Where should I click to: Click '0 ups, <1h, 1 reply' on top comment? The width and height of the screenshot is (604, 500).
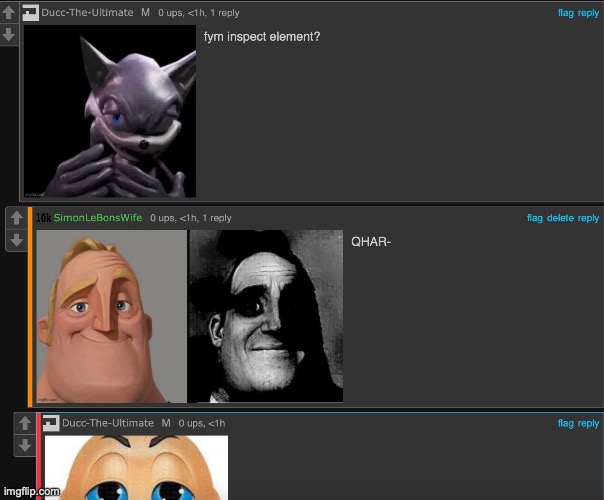point(199,13)
